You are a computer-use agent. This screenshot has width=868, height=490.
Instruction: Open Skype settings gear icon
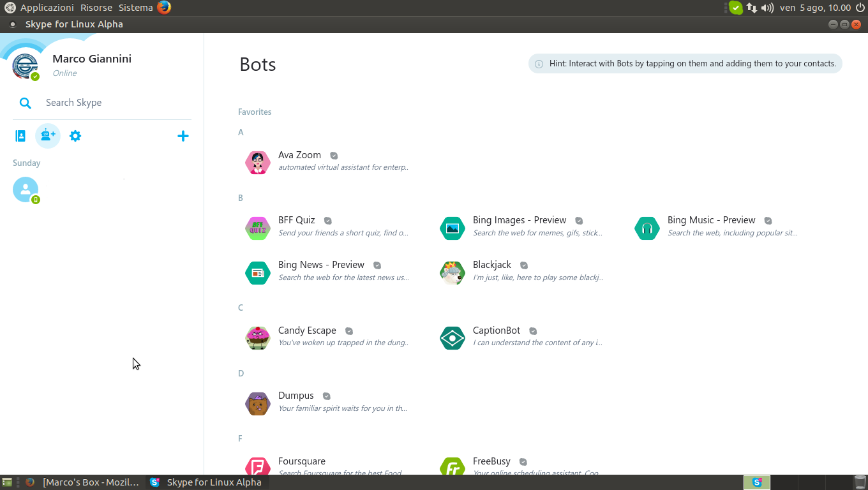[x=75, y=136]
